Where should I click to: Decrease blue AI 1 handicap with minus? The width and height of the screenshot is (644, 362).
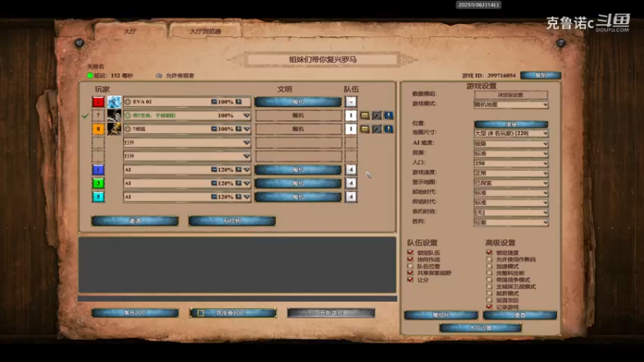pos(214,170)
